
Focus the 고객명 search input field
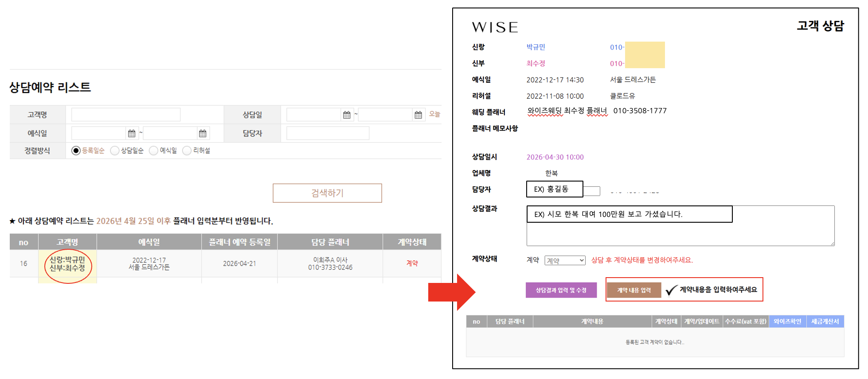click(126, 115)
